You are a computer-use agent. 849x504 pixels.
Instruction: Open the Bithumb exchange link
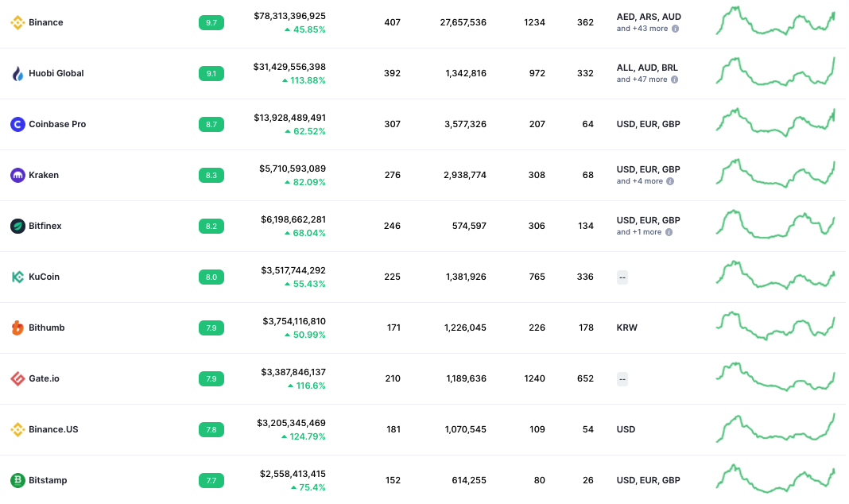[47, 328]
